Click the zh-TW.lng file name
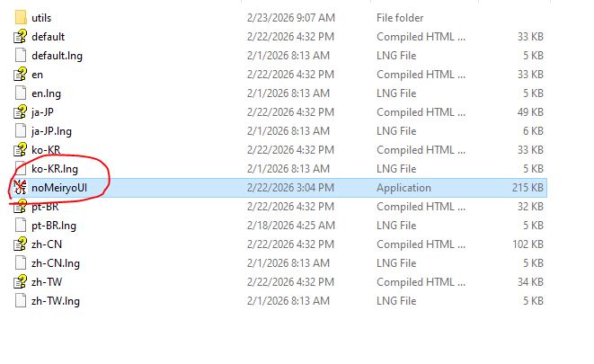The height and width of the screenshot is (364, 594). 56,301
